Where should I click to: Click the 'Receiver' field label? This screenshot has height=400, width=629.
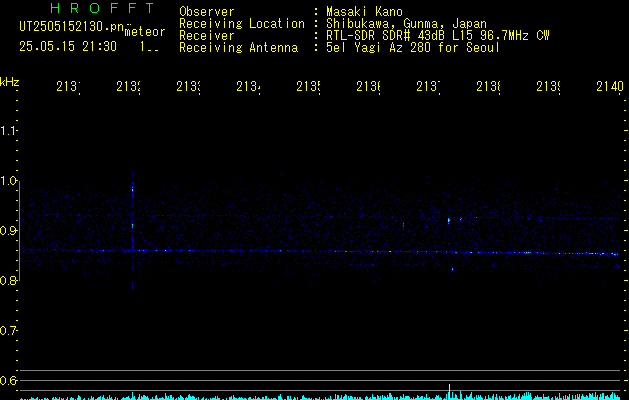pos(207,36)
